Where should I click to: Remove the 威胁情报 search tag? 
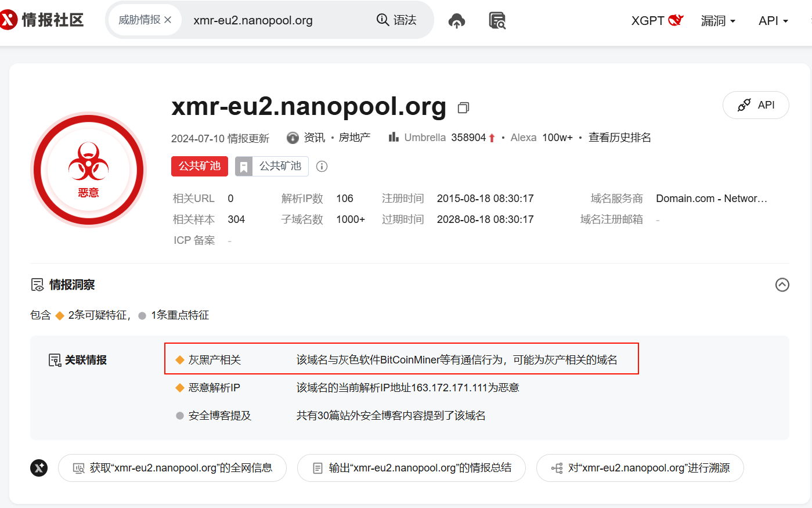tap(168, 20)
